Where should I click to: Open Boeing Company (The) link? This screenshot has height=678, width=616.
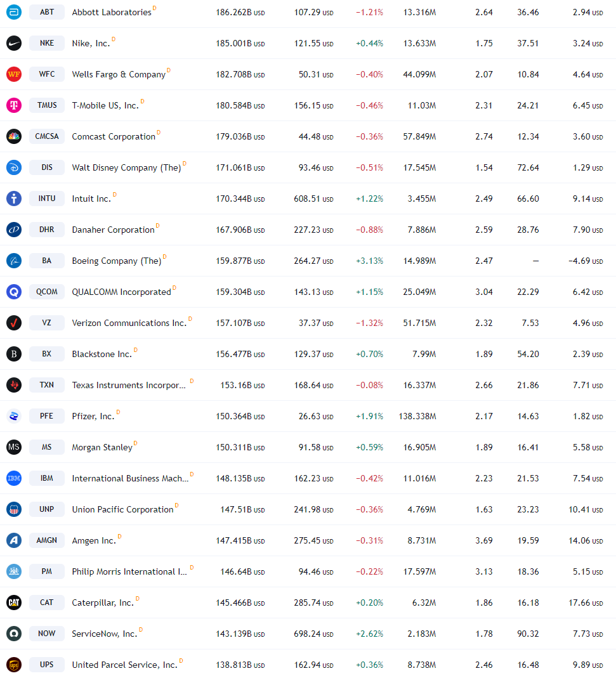(x=116, y=261)
